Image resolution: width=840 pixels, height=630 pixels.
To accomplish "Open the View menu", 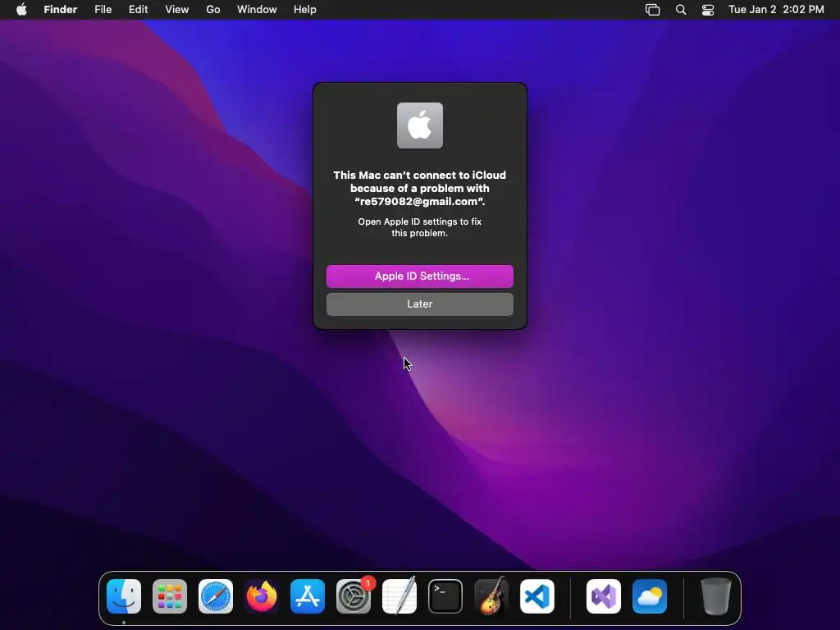I will point(177,10).
